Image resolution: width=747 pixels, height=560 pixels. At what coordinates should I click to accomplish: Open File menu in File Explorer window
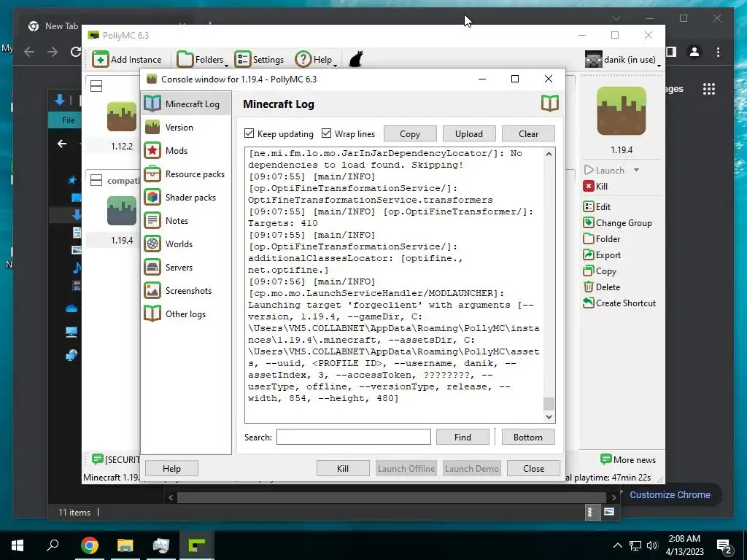point(68,120)
